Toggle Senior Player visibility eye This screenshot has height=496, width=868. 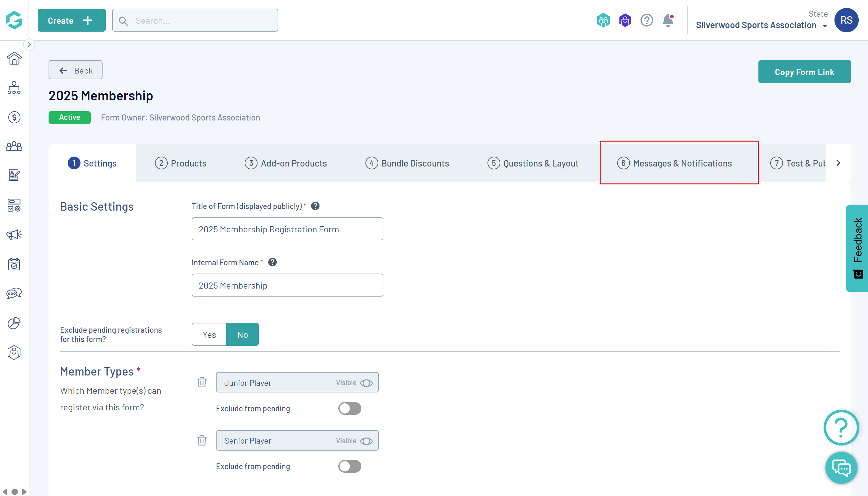point(366,441)
